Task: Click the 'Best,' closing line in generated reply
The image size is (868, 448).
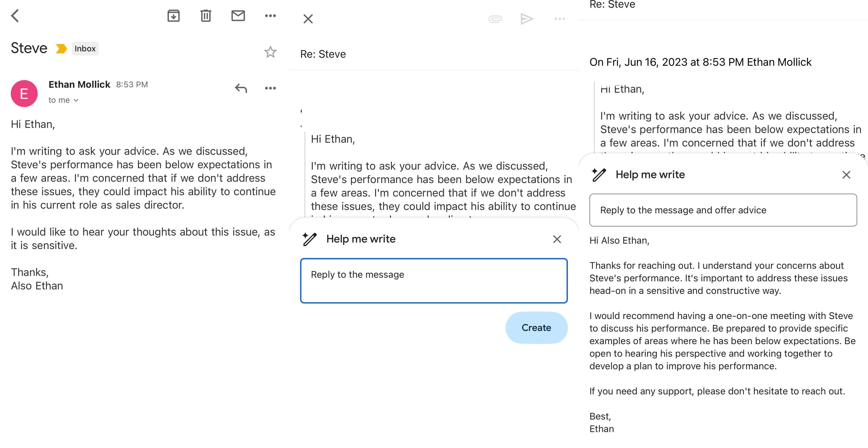Action: [x=600, y=416]
